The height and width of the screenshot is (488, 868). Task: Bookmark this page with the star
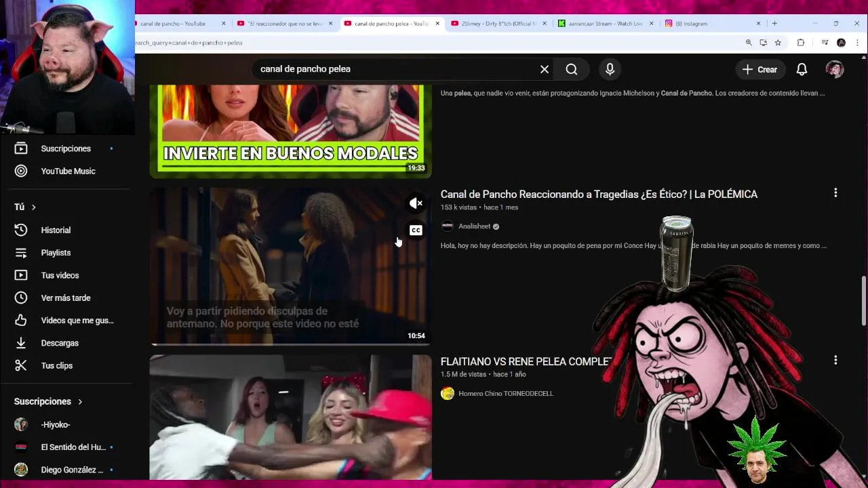point(778,43)
